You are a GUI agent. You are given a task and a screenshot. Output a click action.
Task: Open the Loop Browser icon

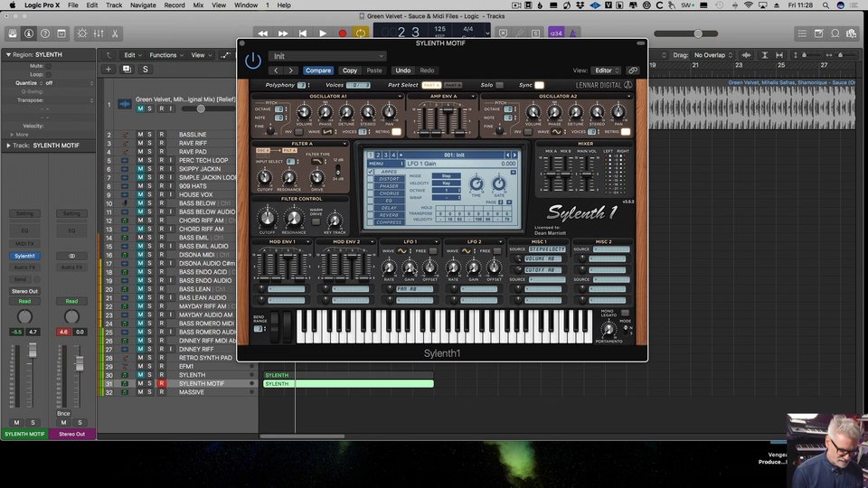835,33
